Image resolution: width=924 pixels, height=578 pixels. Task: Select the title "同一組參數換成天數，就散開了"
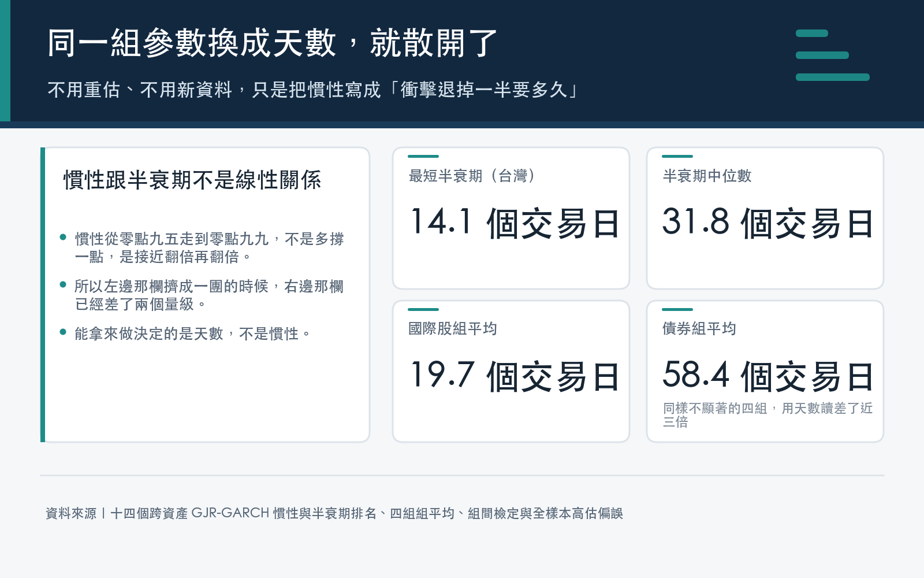coord(272,43)
